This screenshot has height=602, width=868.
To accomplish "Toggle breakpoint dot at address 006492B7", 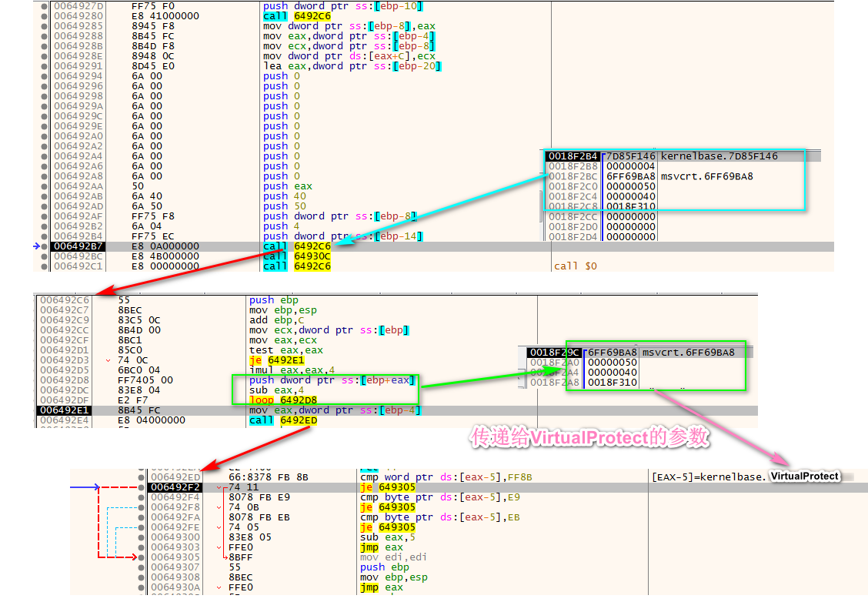I will (45, 246).
